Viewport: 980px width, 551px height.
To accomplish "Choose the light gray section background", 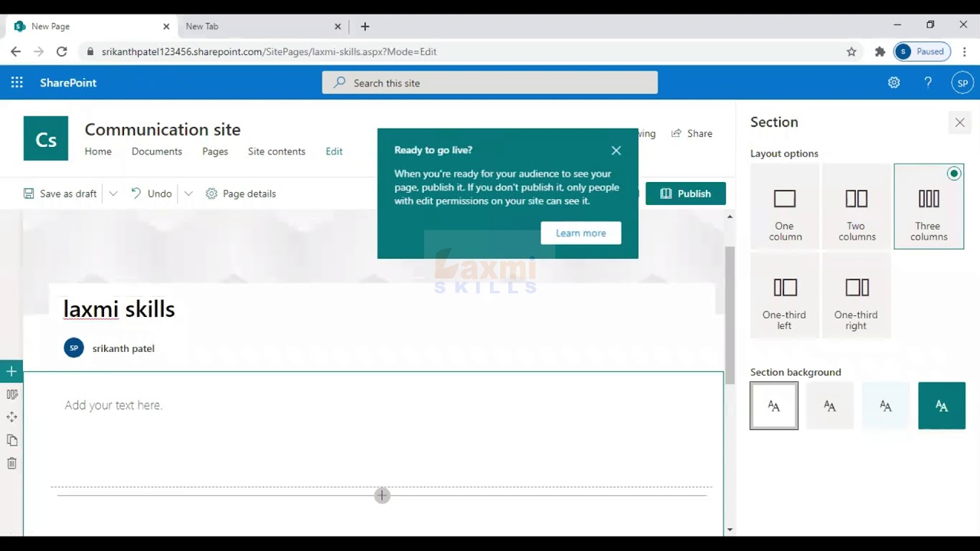I will point(830,406).
